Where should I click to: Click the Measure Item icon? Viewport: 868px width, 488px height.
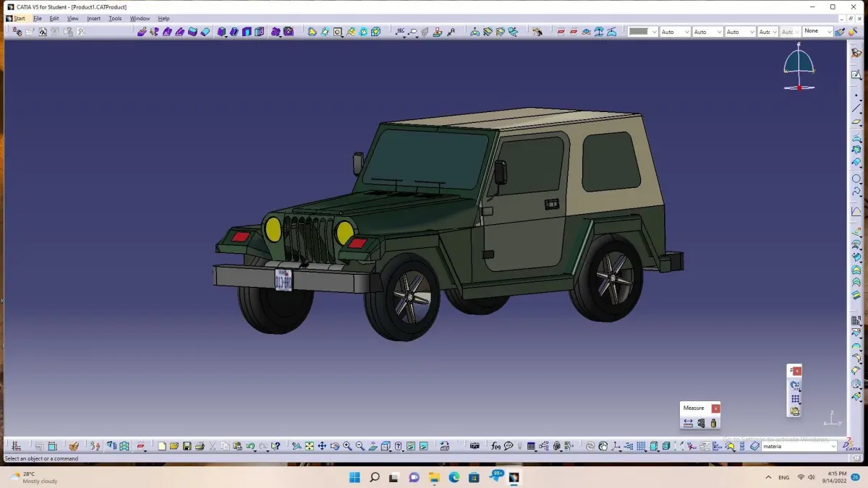tap(701, 423)
